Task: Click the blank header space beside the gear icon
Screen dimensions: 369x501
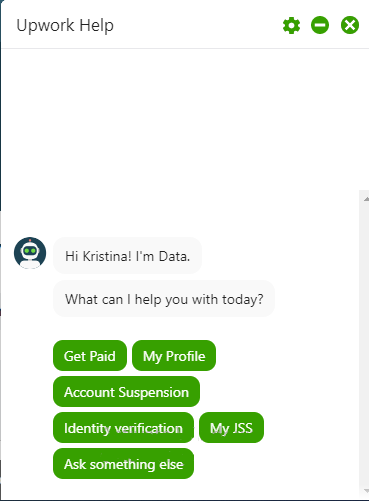Action: pos(197,25)
